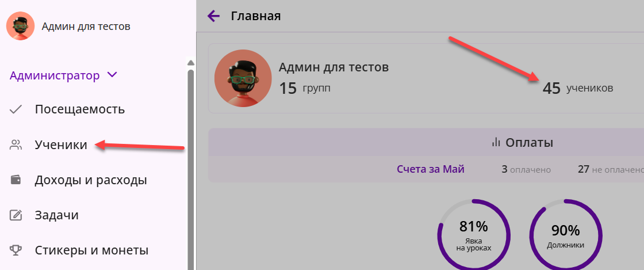Click the sidebar scrollbar up arrow

point(190,63)
